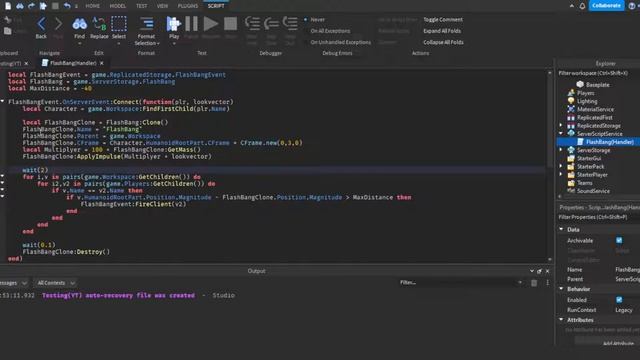The image size is (640, 360).
Task: Open Format Selection dropdown arrow
Action: 158,43
